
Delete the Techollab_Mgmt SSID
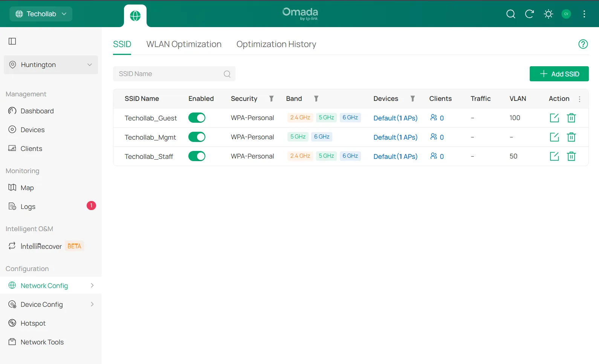click(x=571, y=137)
